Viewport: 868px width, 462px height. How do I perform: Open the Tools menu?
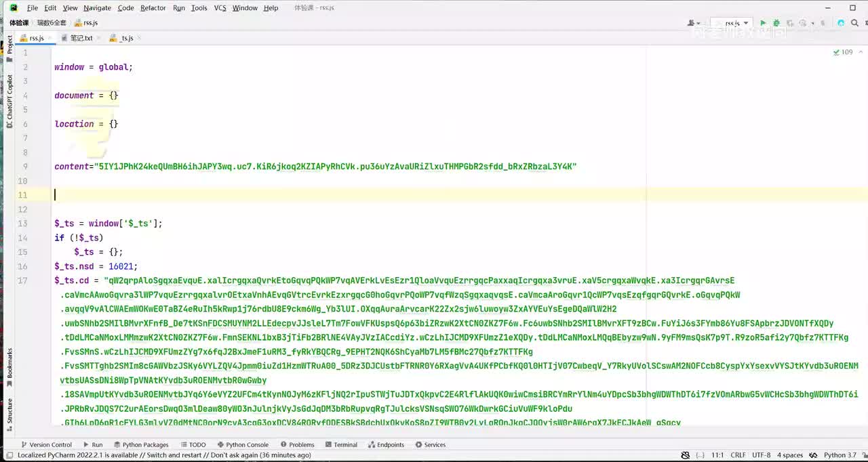coord(199,8)
